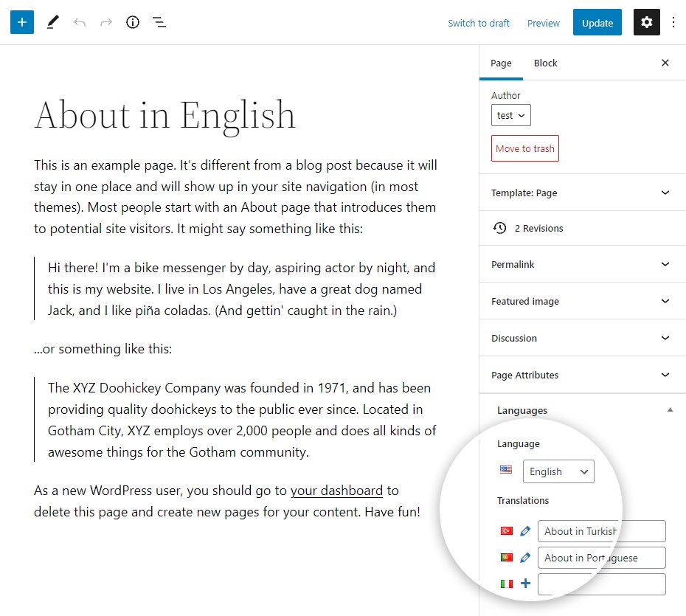Open the List View icon
The height and width of the screenshot is (616, 686).
point(159,23)
